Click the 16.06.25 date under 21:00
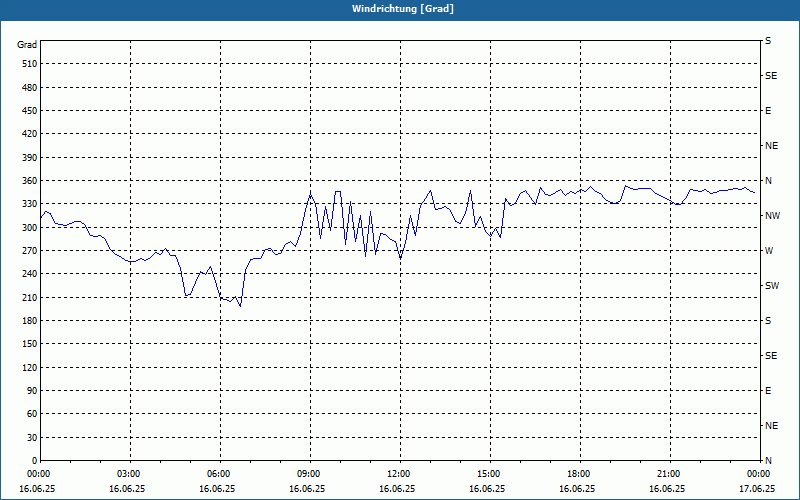Image resolution: width=800 pixels, height=500 pixels. point(667,488)
